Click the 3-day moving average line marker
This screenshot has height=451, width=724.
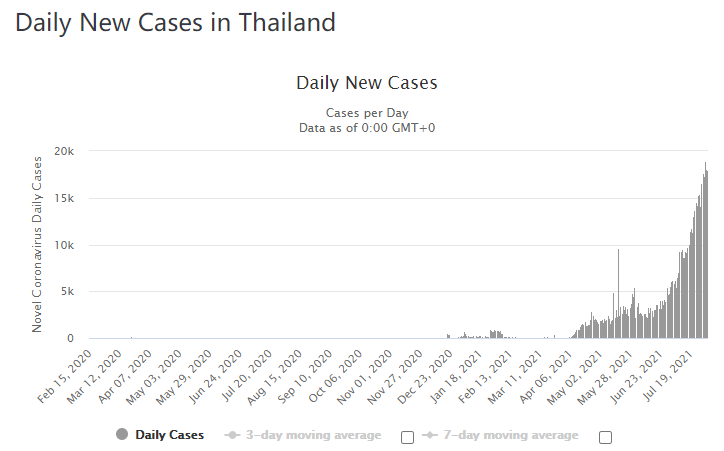pos(231,435)
